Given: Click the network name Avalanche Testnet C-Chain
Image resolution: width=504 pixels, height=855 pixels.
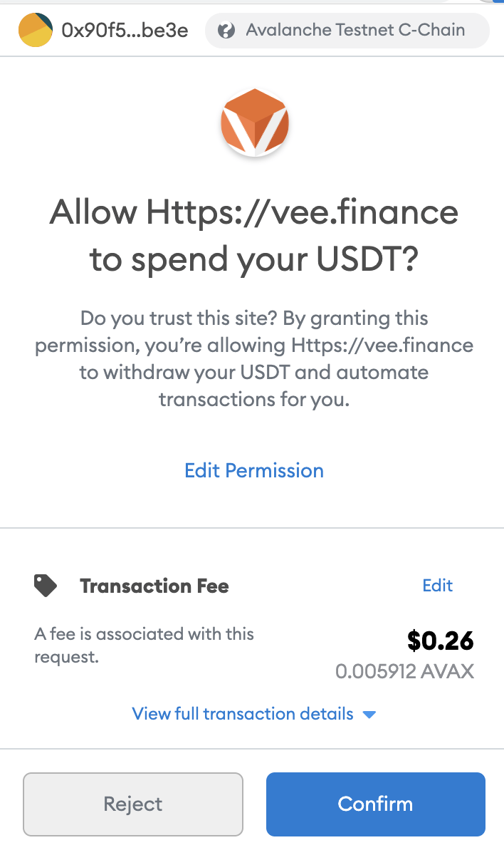Looking at the screenshot, I should click(x=355, y=30).
